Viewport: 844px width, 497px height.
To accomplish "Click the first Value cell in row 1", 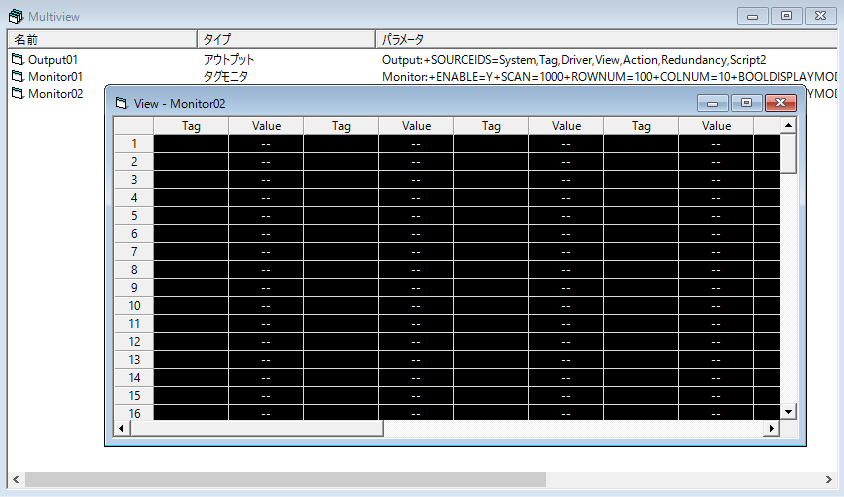I will [x=266, y=144].
